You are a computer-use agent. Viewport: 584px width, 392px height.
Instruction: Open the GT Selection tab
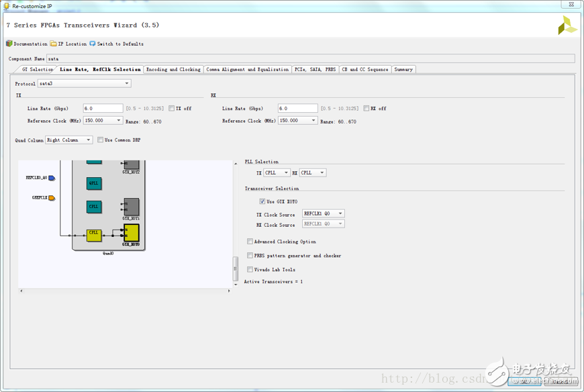[37, 69]
